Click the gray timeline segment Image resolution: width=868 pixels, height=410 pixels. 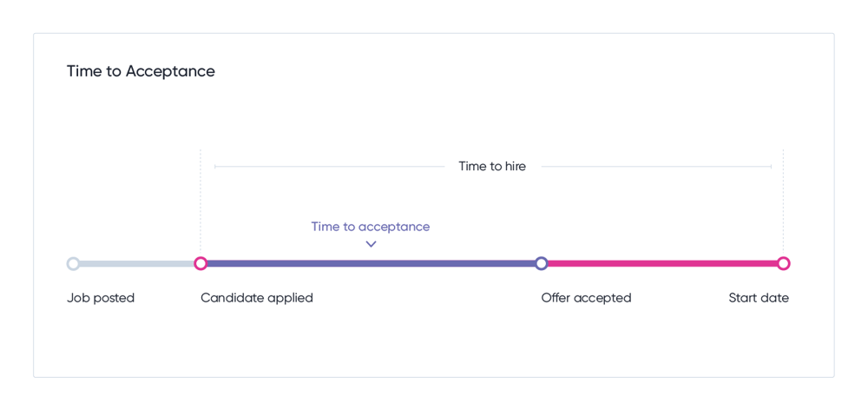(137, 264)
